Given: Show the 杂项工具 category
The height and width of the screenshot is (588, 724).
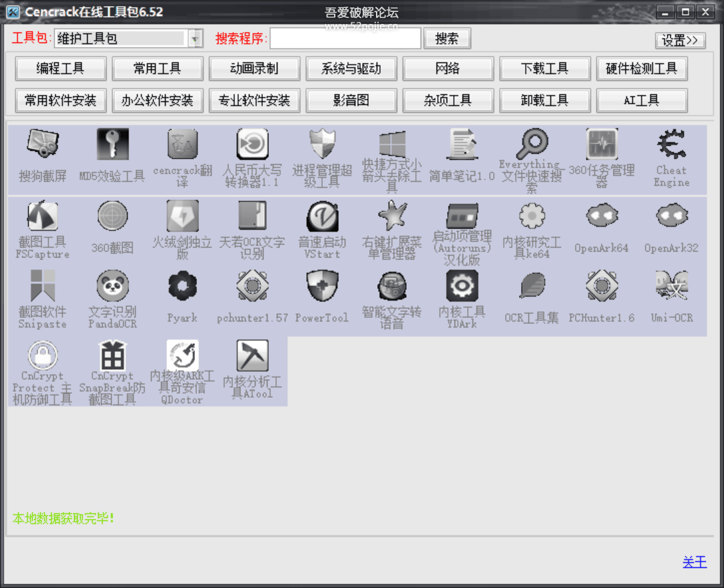Looking at the screenshot, I should coord(448,100).
